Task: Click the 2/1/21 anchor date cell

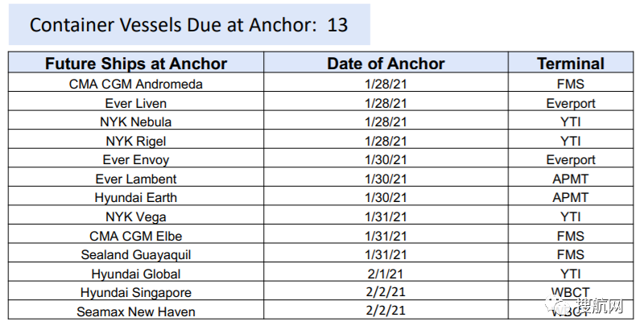Action: [x=386, y=274]
